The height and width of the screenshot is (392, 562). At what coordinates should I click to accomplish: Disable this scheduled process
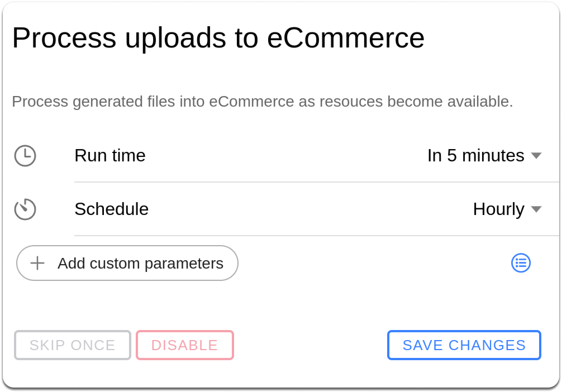(185, 345)
